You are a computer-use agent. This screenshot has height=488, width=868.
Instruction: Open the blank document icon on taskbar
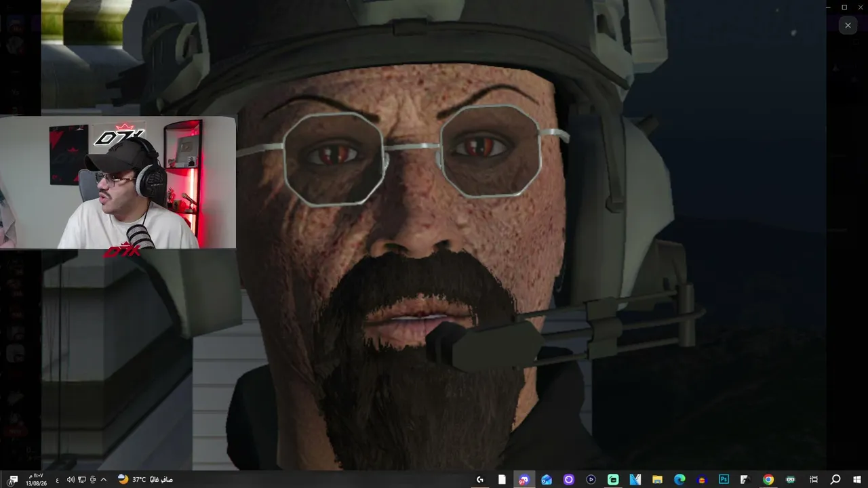(x=502, y=480)
